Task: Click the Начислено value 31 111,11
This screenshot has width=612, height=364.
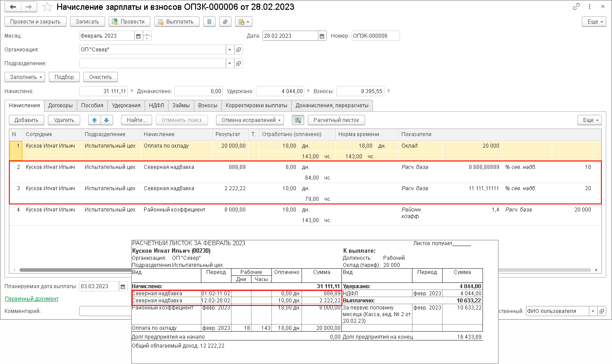Action: click(x=104, y=91)
